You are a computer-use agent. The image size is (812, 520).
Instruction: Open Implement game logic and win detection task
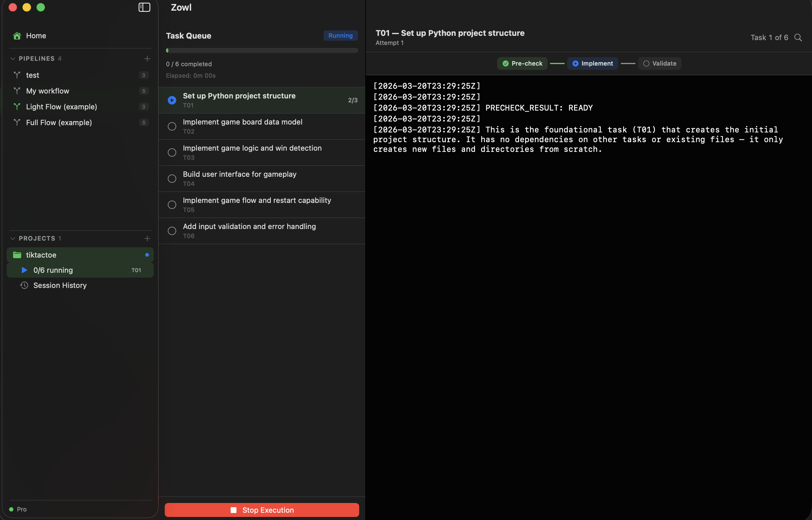252,148
